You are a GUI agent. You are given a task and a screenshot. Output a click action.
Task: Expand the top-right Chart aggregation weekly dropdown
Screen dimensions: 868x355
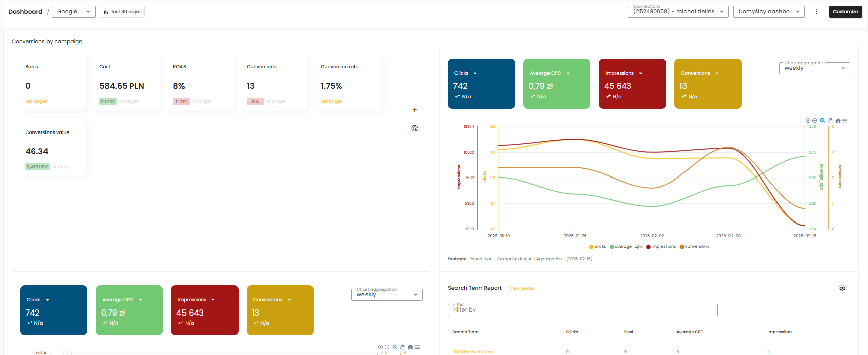click(x=814, y=68)
